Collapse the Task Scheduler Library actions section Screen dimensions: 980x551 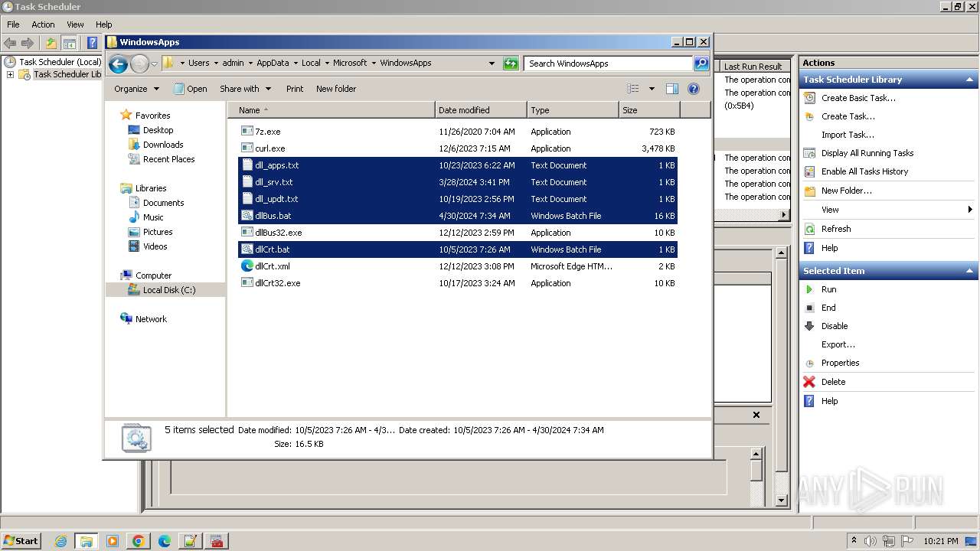[x=970, y=80]
